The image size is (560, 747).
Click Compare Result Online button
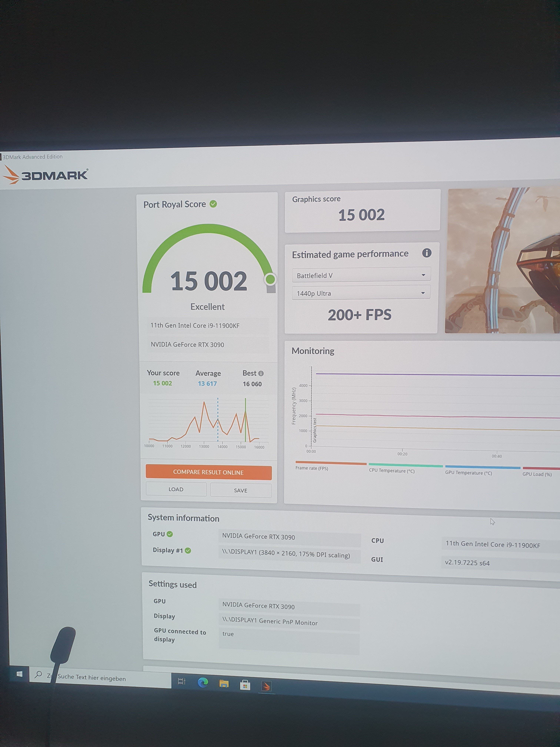pyautogui.click(x=209, y=472)
